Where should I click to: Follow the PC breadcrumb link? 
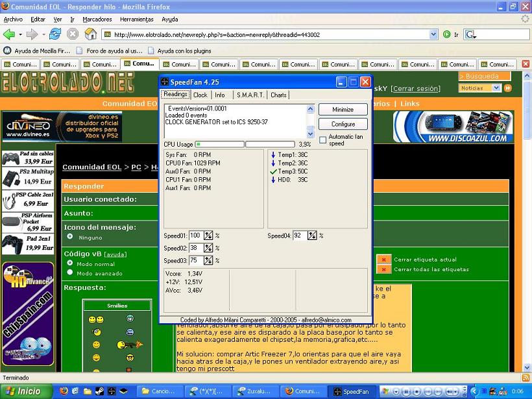(136, 167)
